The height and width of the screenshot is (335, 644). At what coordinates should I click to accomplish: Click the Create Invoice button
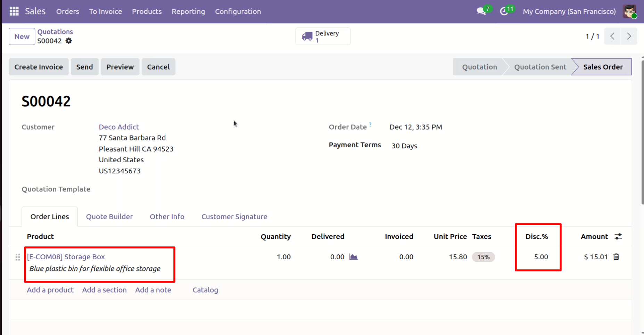[39, 67]
